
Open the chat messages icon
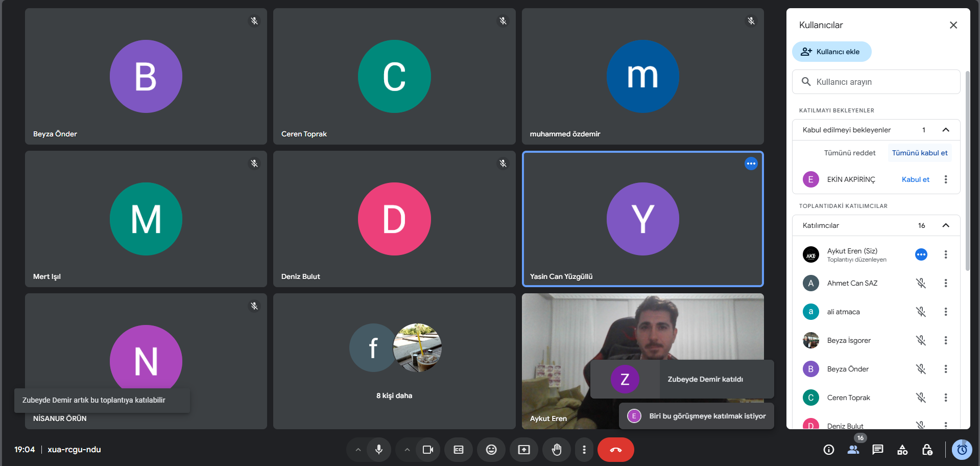pos(877,450)
